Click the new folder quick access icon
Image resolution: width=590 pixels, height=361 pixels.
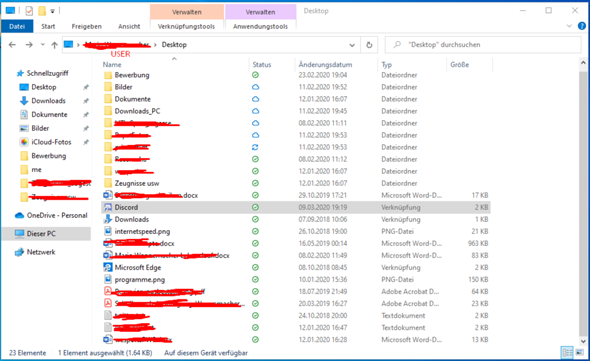coord(42,11)
